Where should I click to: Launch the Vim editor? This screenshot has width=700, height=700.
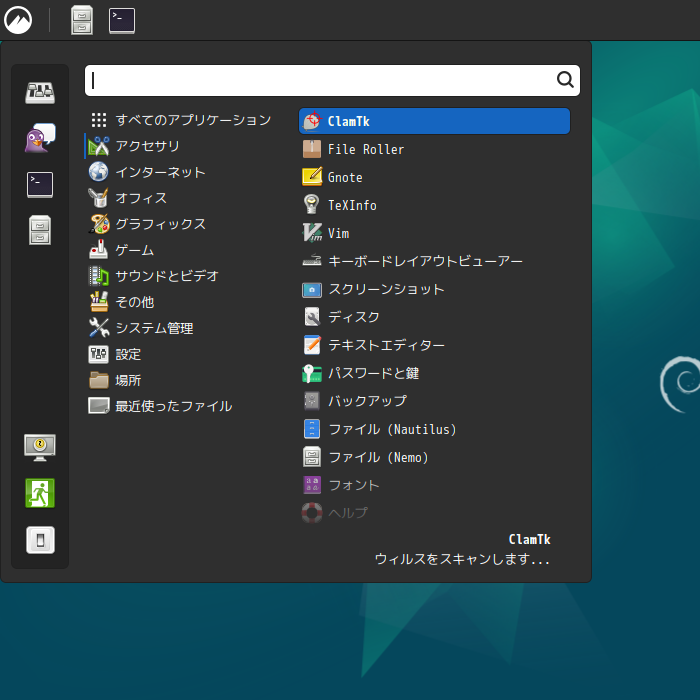pyautogui.click(x=338, y=233)
